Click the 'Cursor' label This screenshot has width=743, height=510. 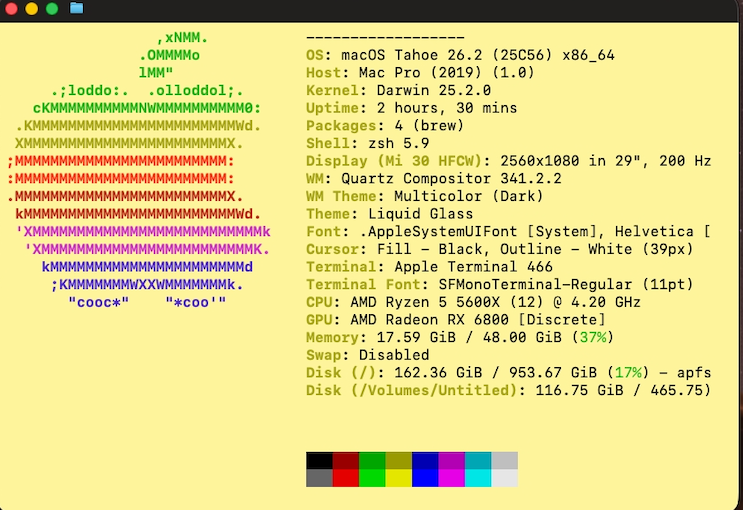332,249
